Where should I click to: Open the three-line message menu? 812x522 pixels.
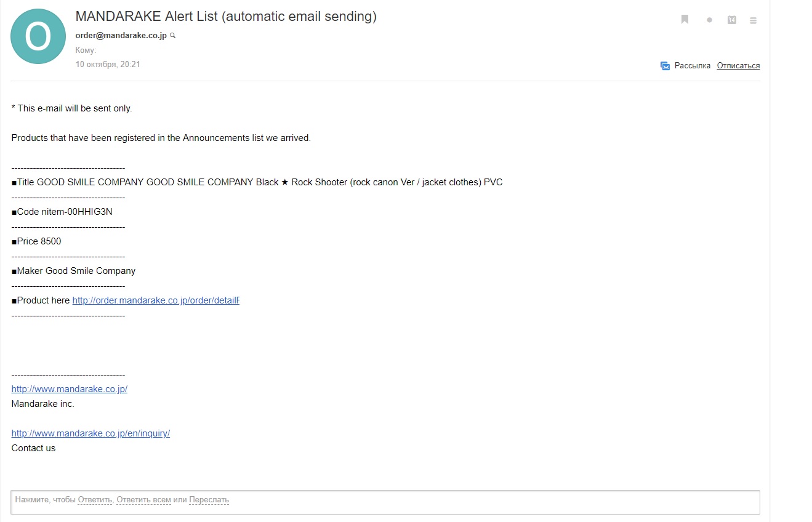(753, 20)
